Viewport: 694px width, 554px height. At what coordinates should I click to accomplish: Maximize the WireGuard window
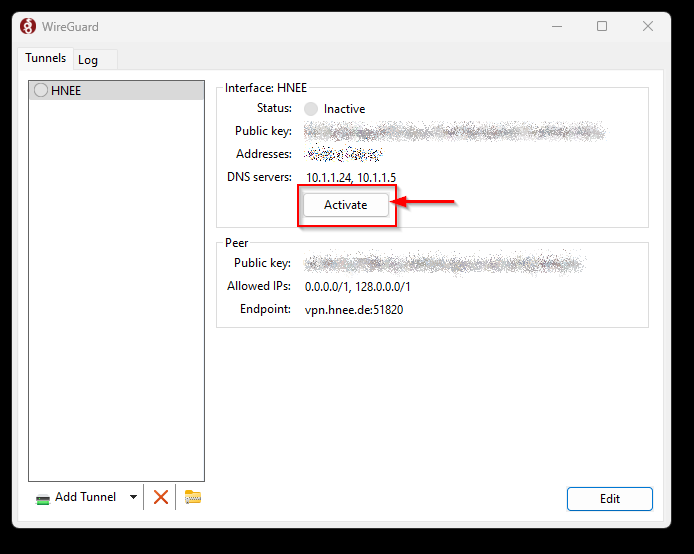(602, 27)
